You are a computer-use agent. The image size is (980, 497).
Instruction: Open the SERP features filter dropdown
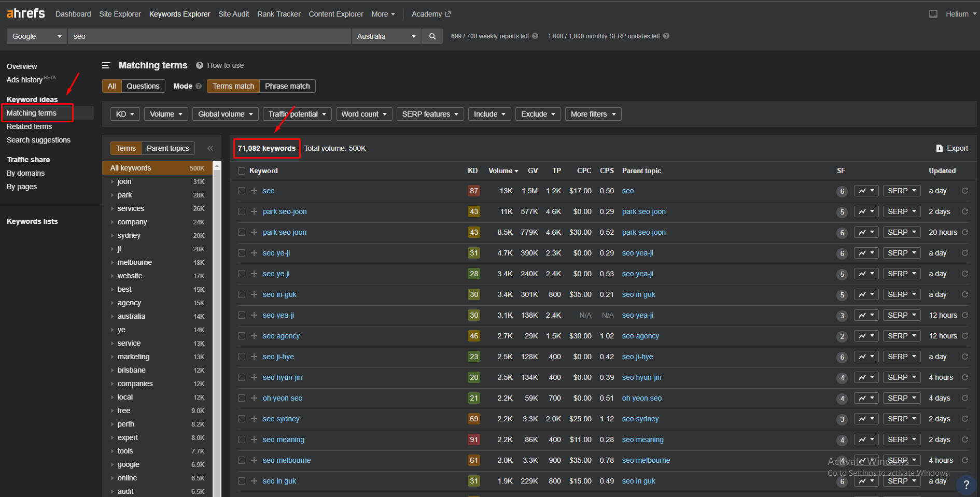430,114
